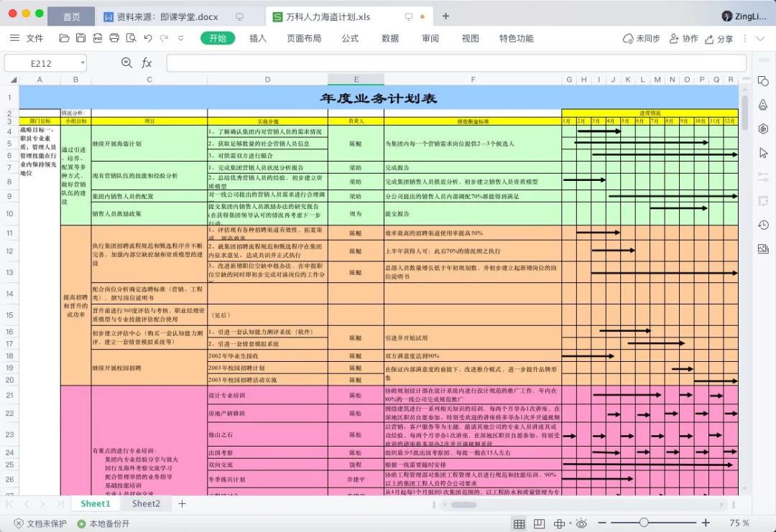Screen dimensions: 776x532
Task: Click the zoom slider handle
Action: 643,523
